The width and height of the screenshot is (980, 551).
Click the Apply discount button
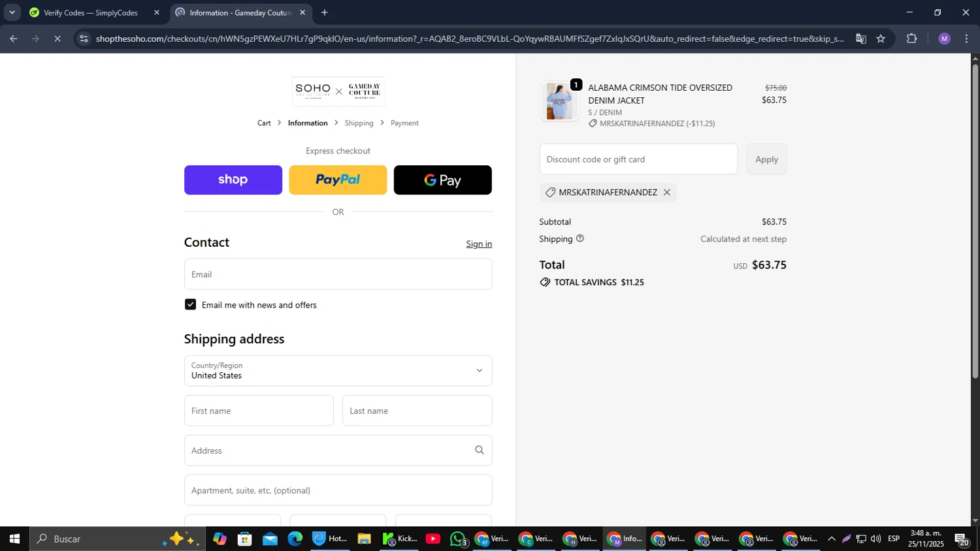point(766,159)
